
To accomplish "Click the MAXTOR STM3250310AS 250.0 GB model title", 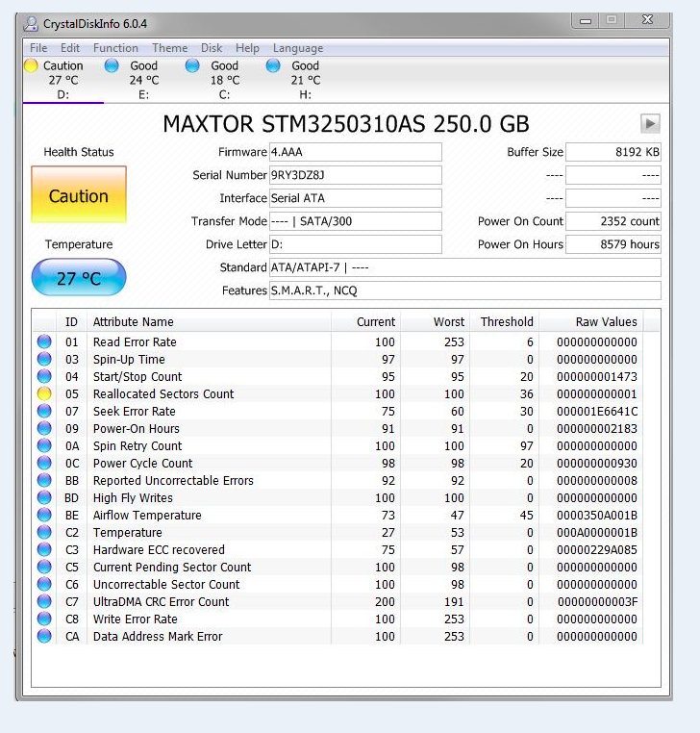I will coord(346,124).
